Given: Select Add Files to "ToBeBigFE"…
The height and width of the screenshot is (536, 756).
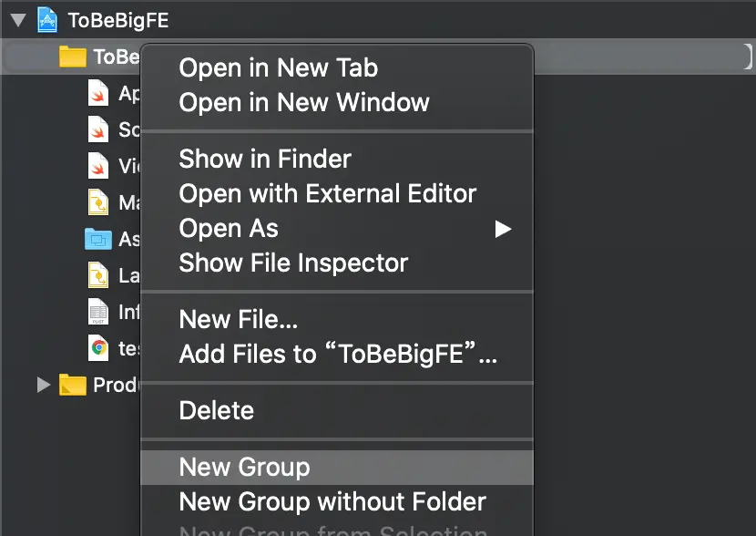Looking at the screenshot, I should click(x=338, y=354).
